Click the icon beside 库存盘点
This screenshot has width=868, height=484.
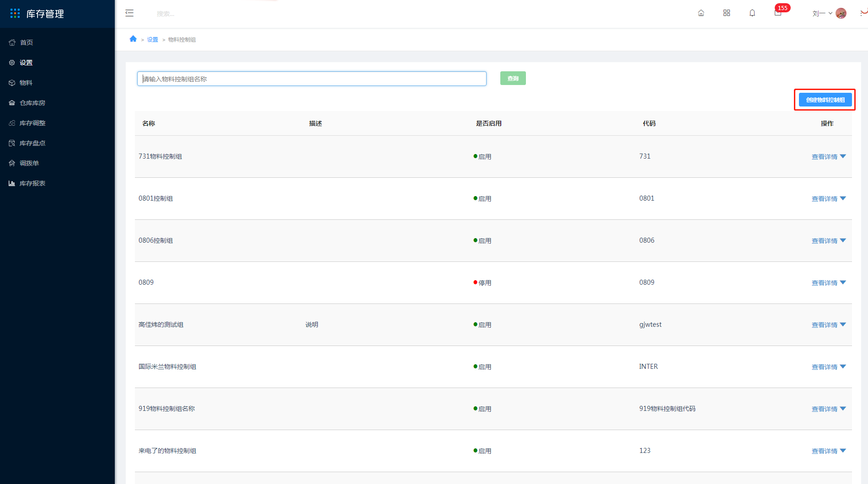pyautogui.click(x=12, y=143)
